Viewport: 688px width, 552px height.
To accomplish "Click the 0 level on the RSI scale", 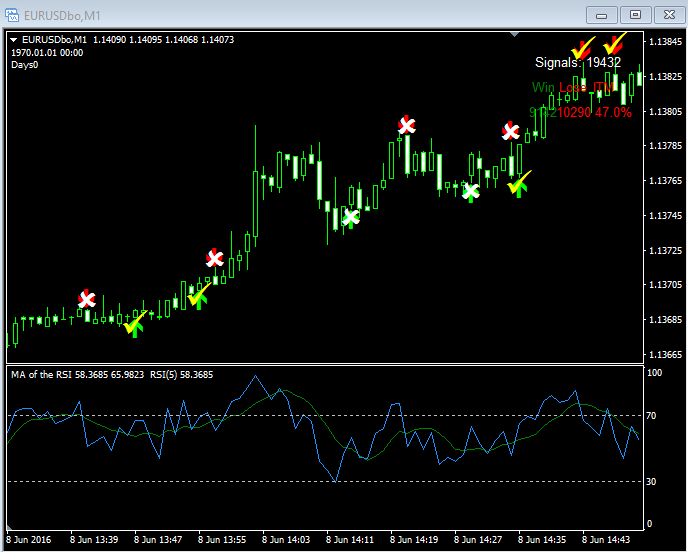I will pyautogui.click(x=650, y=523).
